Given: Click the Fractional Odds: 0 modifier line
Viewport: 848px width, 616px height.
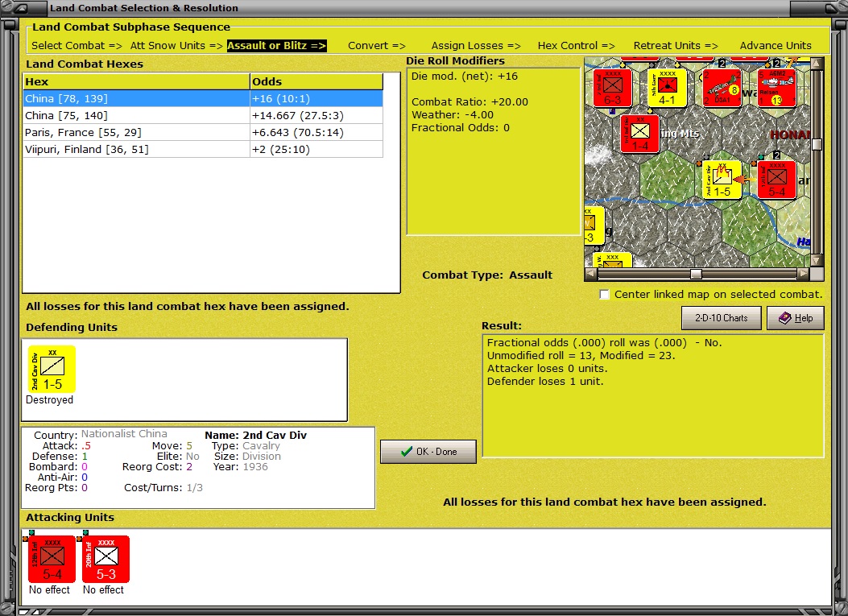Looking at the screenshot, I should [460, 128].
